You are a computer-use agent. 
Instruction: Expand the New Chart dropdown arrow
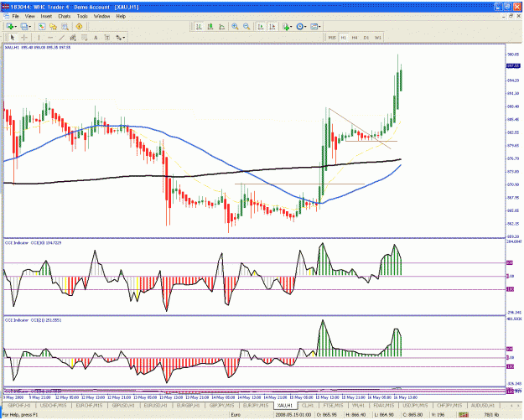click(x=16, y=26)
